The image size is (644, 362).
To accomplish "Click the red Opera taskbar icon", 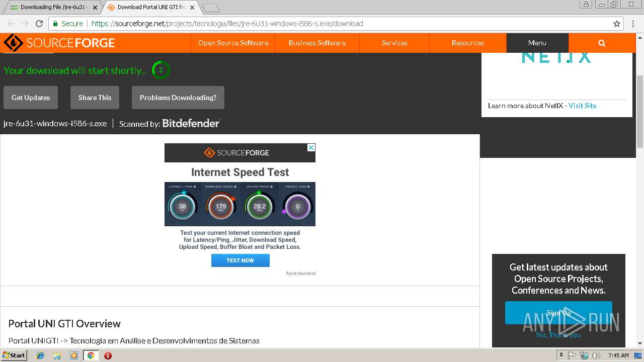I will pos(108,355).
